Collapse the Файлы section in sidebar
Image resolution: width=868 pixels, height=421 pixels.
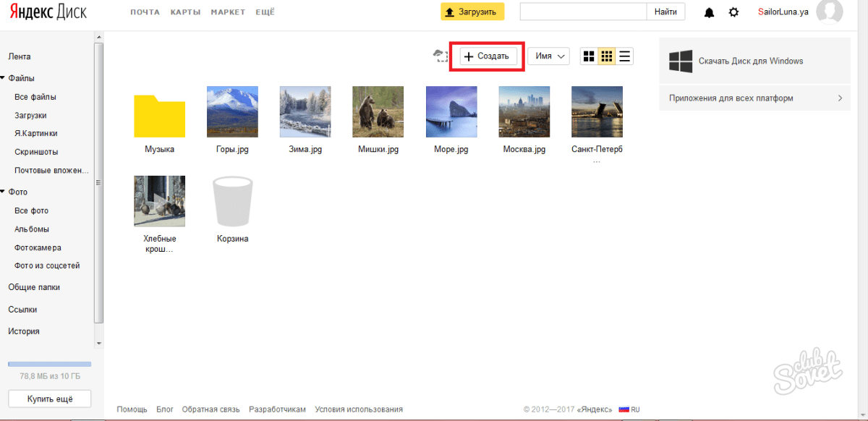click(x=3, y=78)
